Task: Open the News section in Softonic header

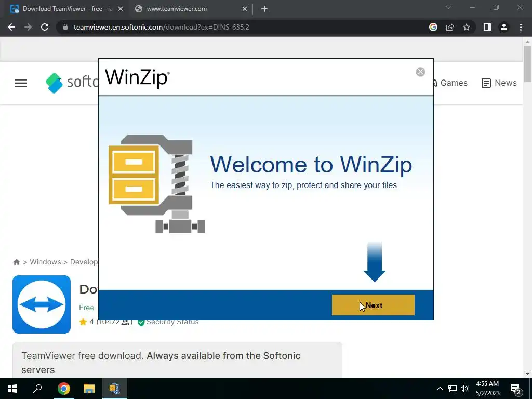Action: coord(499,83)
